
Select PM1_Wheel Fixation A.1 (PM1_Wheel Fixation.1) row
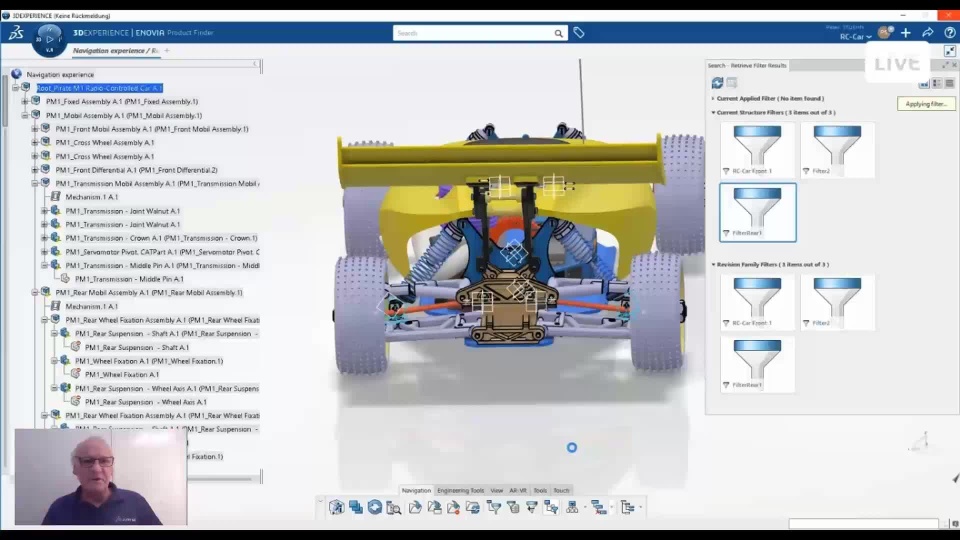(149, 361)
